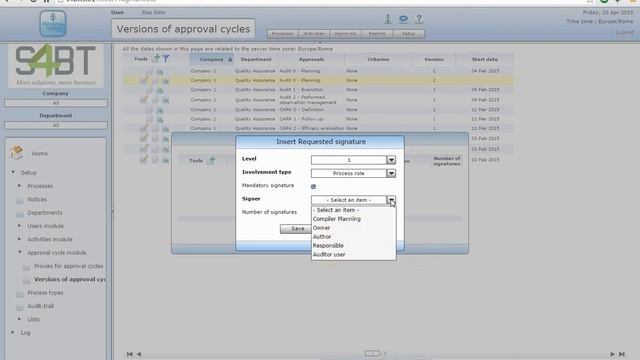Click the edit pencil icon on the highlighted Audit 0 row
640x360 pixels.
pyautogui.click(x=144, y=80)
